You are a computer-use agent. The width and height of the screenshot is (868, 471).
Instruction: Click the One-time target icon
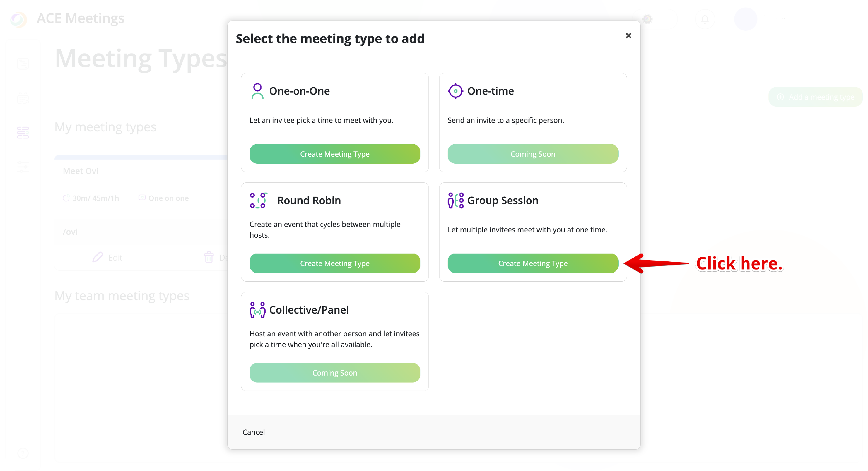455,91
